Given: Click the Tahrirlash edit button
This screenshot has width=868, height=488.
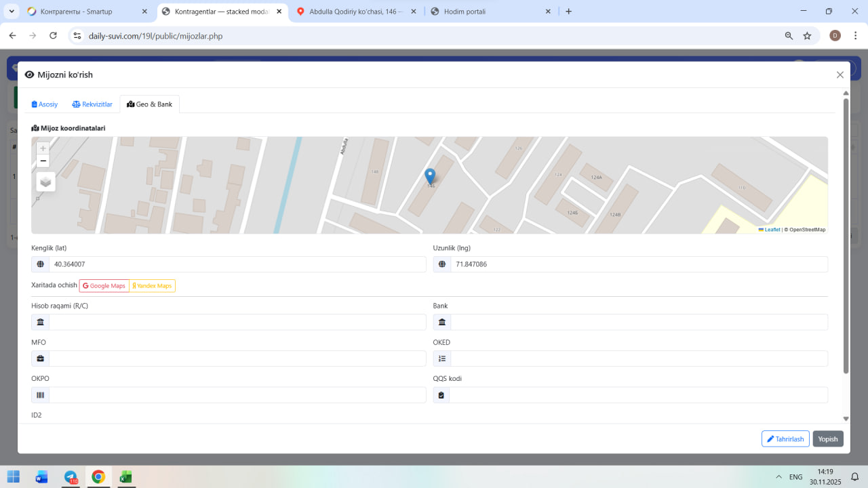Looking at the screenshot, I should pyautogui.click(x=785, y=439).
